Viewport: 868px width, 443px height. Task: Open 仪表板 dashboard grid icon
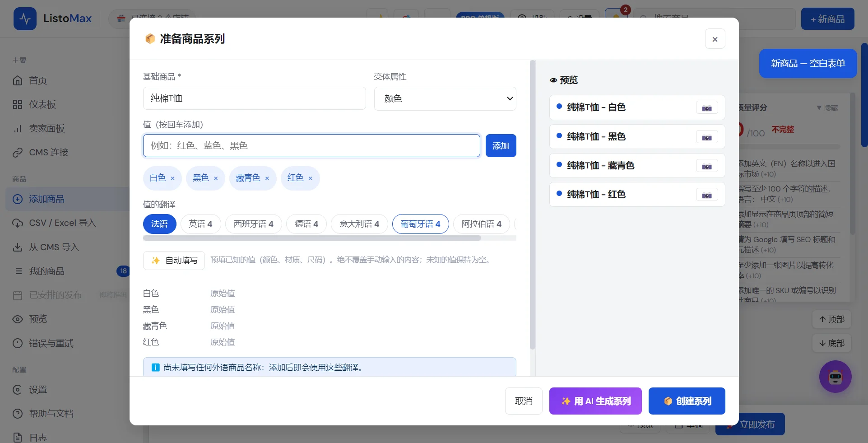[x=18, y=104]
